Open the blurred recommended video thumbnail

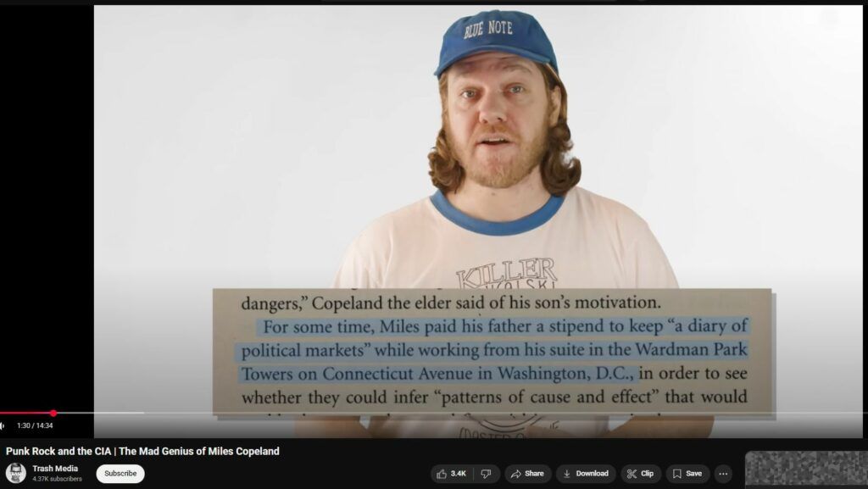pyautogui.click(x=806, y=470)
